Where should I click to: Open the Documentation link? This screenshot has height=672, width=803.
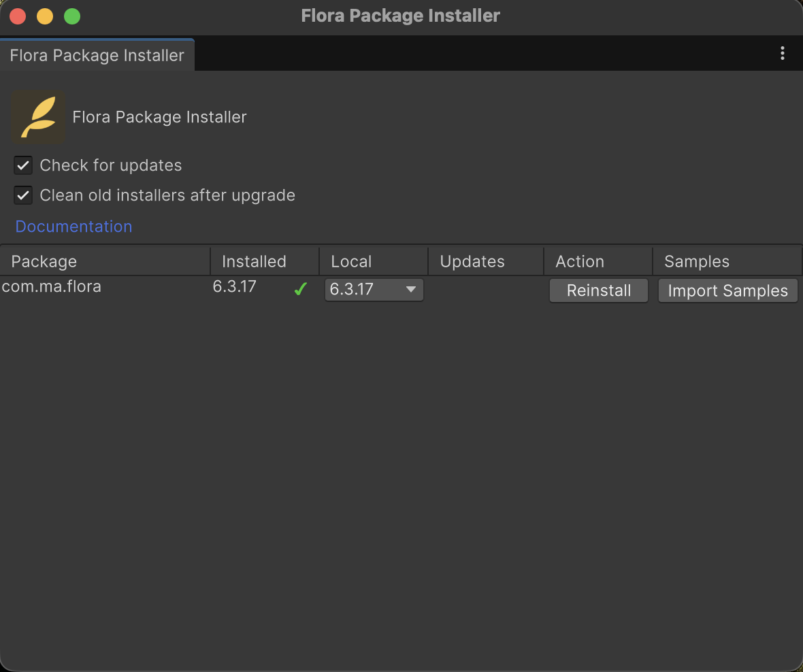point(73,226)
